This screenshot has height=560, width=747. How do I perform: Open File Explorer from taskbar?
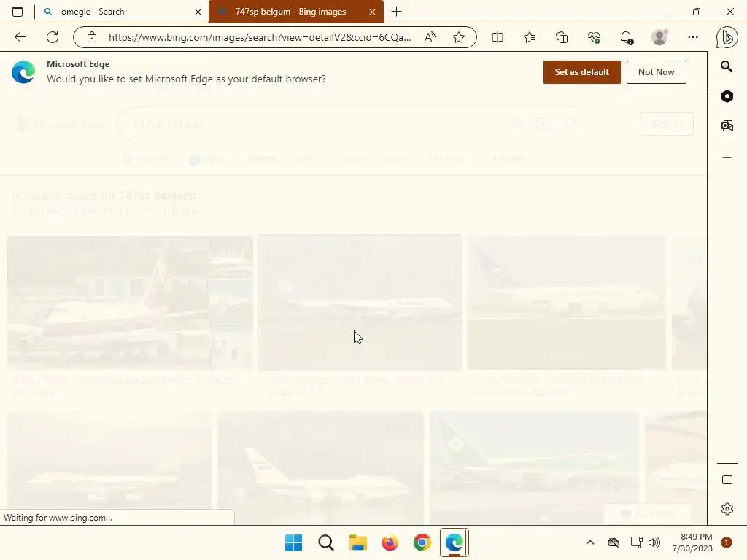(x=357, y=542)
